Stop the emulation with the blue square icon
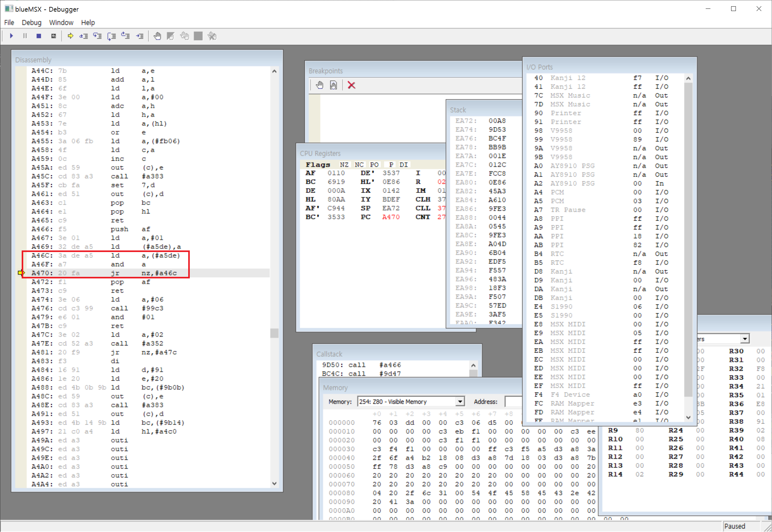This screenshot has width=772, height=532. pyautogui.click(x=39, y=36)
